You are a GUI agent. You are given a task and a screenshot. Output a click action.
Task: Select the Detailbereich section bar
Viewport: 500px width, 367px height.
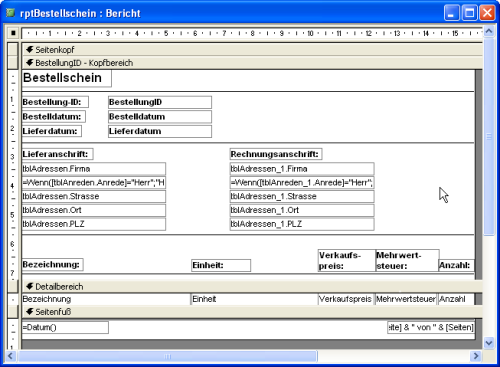point(253,286)
